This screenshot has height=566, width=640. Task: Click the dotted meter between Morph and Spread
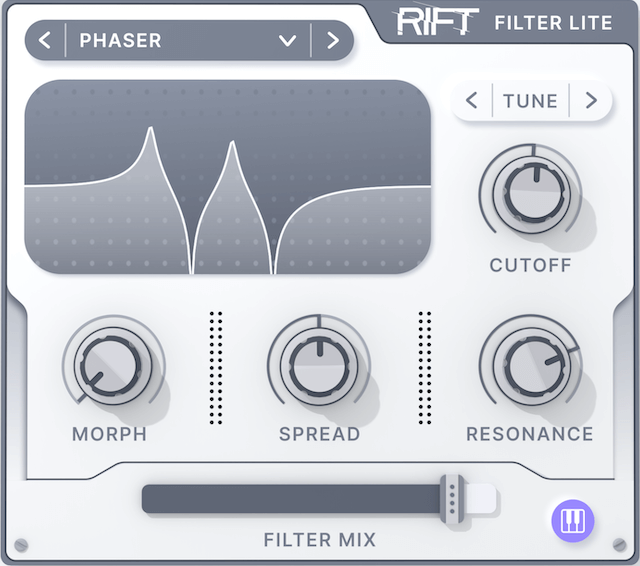[216, 367]
